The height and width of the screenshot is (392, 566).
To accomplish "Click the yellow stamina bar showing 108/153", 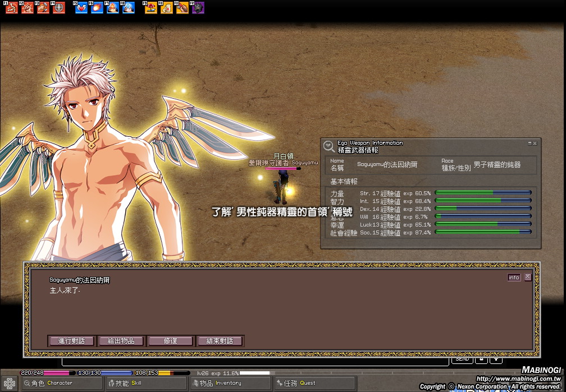I will (x=162, y=373).
